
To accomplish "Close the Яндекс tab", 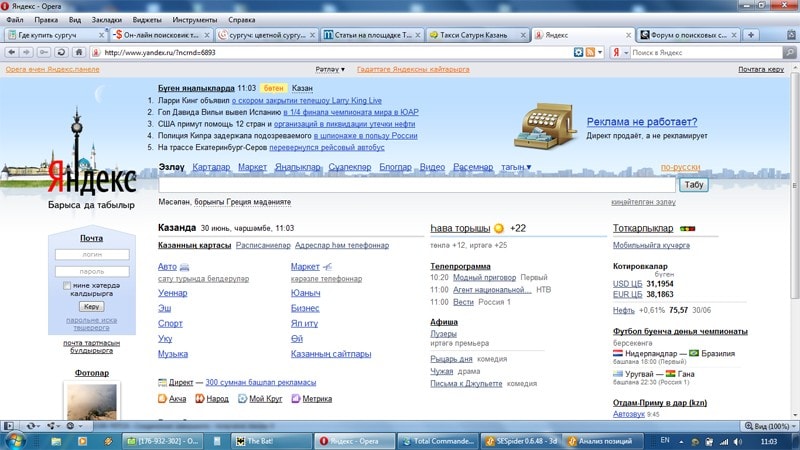I will tap(628, 35).
